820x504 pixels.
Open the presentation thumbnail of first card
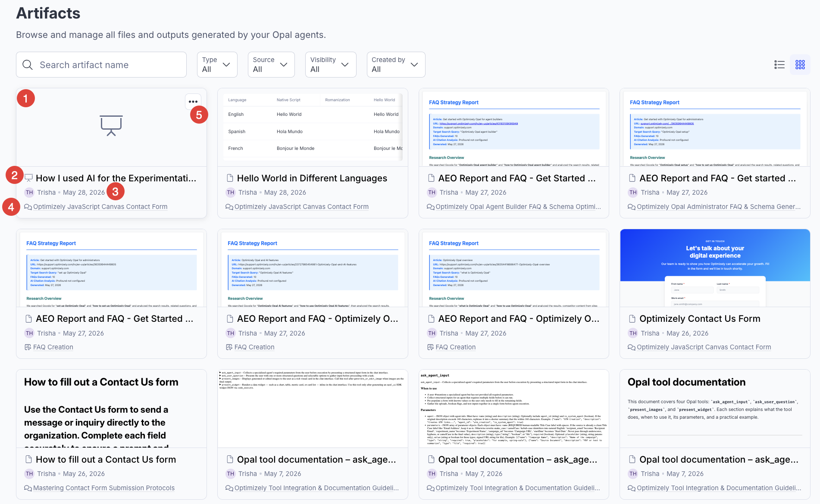111,128
